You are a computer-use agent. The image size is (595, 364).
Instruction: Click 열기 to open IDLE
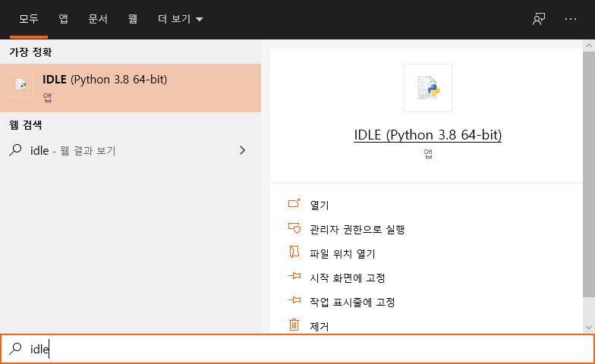(320, 205)
